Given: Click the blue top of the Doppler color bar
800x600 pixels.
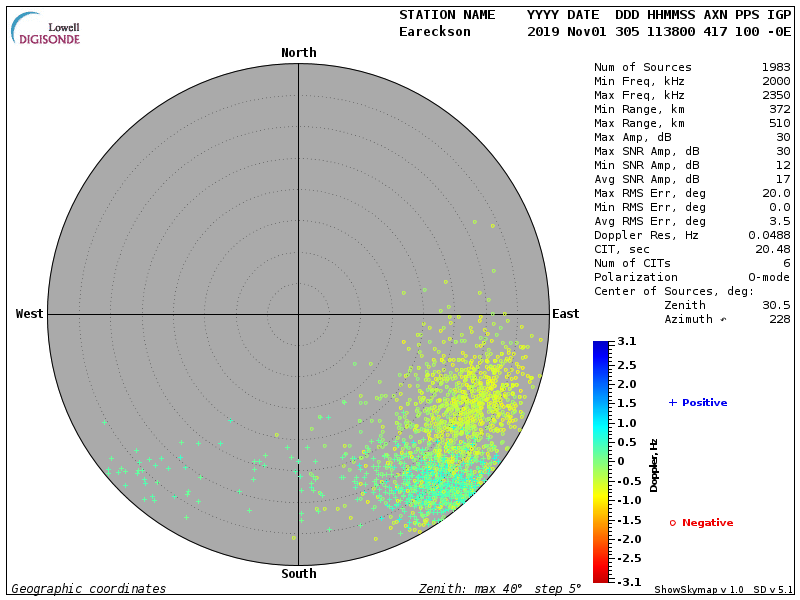Looking at the screenshot, I should (600, 346).
